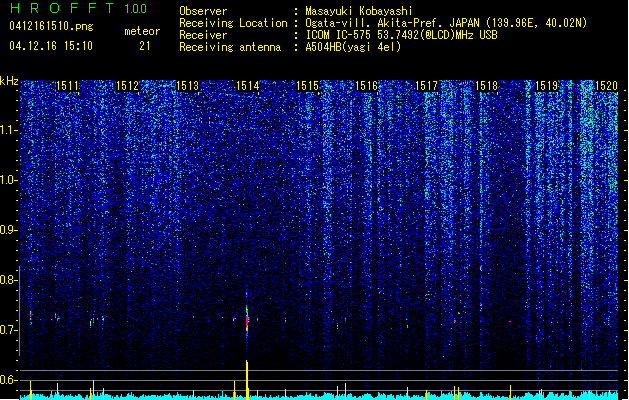
Task: Click the 1.0 frequency axis label
Action: (x=9, y=180)
